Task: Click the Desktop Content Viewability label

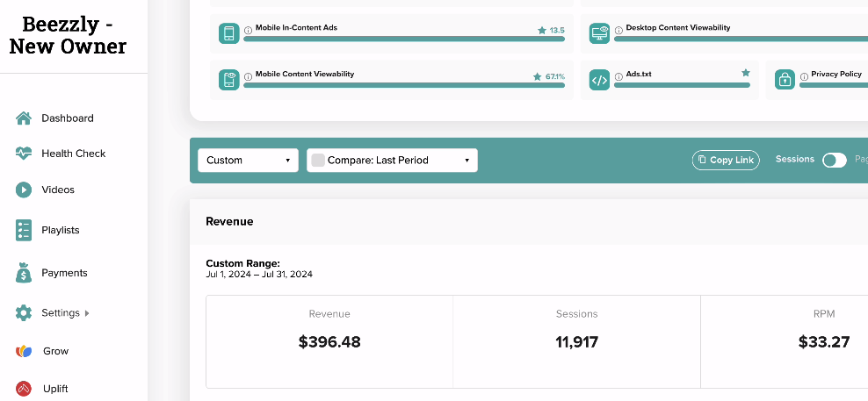Action: point(678,28)
